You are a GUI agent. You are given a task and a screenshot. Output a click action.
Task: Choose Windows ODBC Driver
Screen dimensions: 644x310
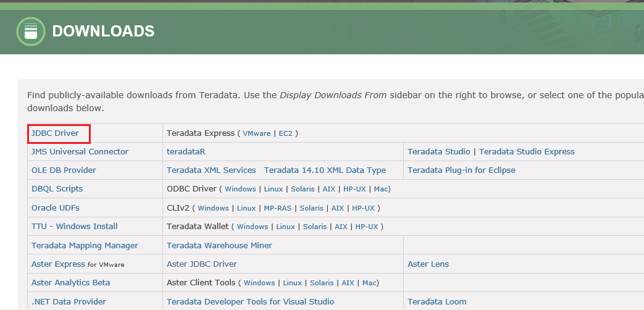pos(240,190)
